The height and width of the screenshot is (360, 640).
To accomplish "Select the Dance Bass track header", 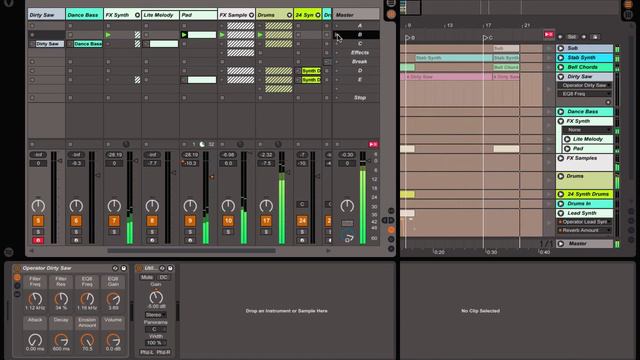I will click(x=84, y=15).
